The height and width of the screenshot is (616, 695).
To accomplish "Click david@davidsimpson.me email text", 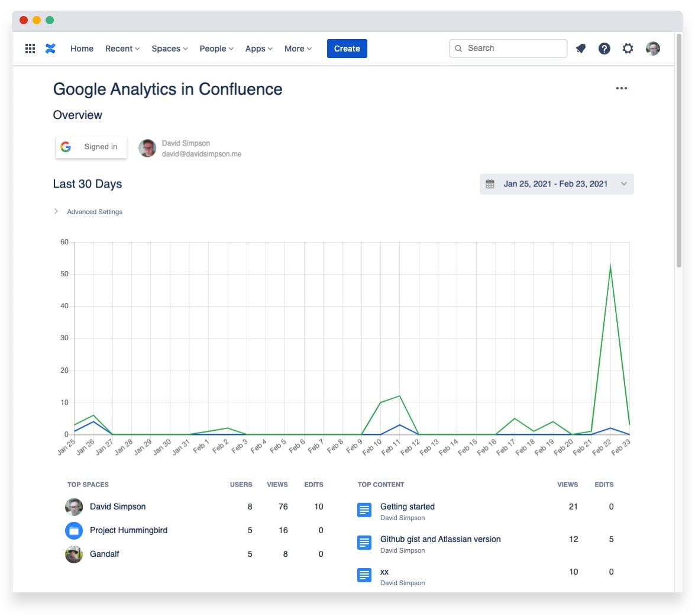I will [202, 154].
